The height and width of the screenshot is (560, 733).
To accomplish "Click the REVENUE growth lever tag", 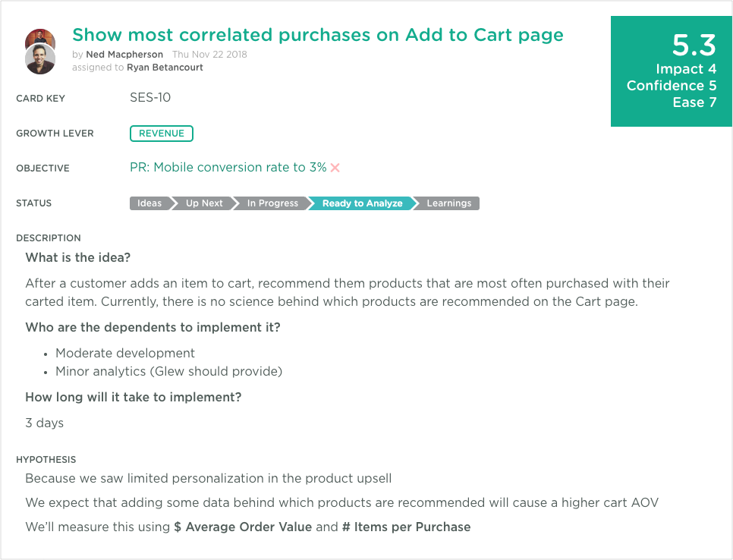I will [x=162, y=134].
